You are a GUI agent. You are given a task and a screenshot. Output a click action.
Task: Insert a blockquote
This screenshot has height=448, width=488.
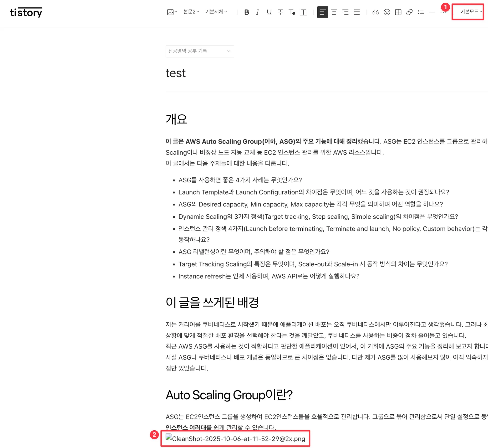click(375, 12)
